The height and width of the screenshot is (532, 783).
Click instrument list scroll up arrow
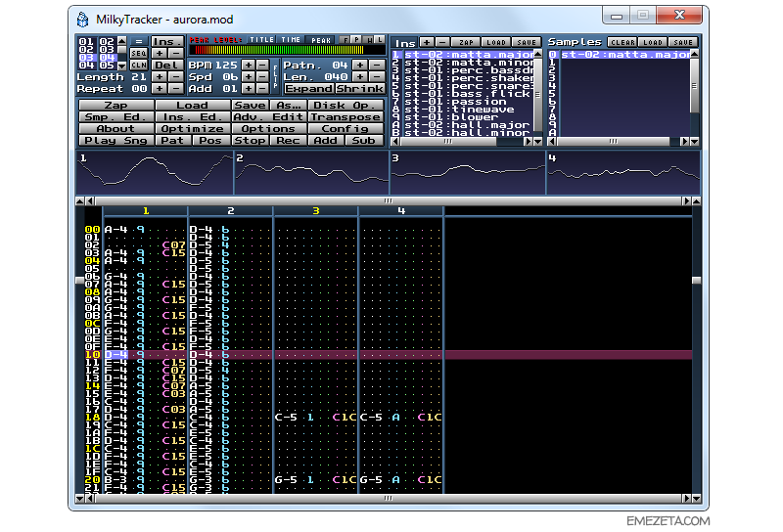tap(537, 54)
